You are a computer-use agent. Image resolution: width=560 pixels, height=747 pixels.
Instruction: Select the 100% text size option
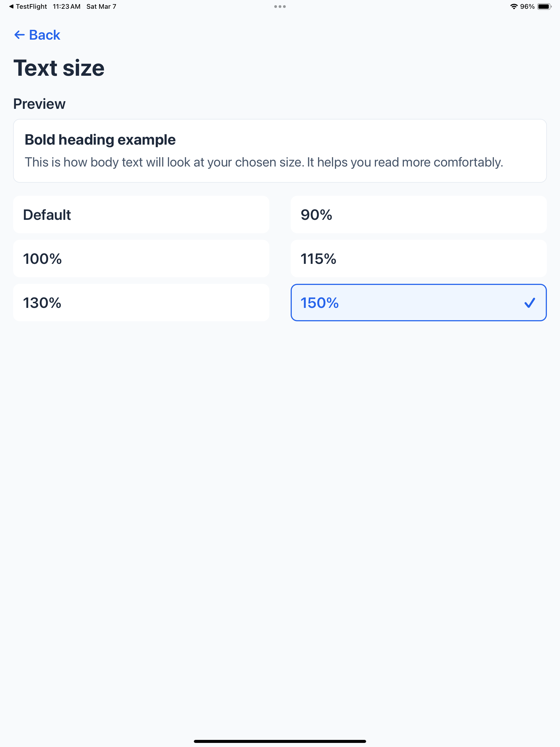141,259
